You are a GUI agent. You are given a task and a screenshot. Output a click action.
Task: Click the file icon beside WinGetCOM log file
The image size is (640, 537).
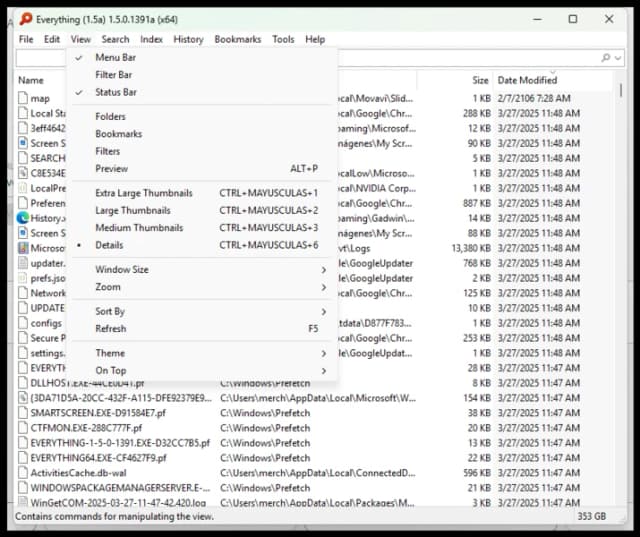23,502
